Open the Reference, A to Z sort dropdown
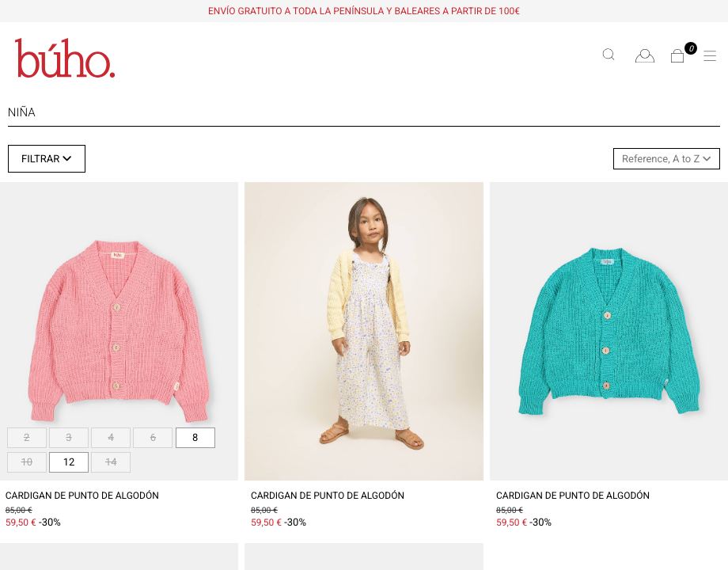This screenshot has width=728, height=570. point(666,159)
